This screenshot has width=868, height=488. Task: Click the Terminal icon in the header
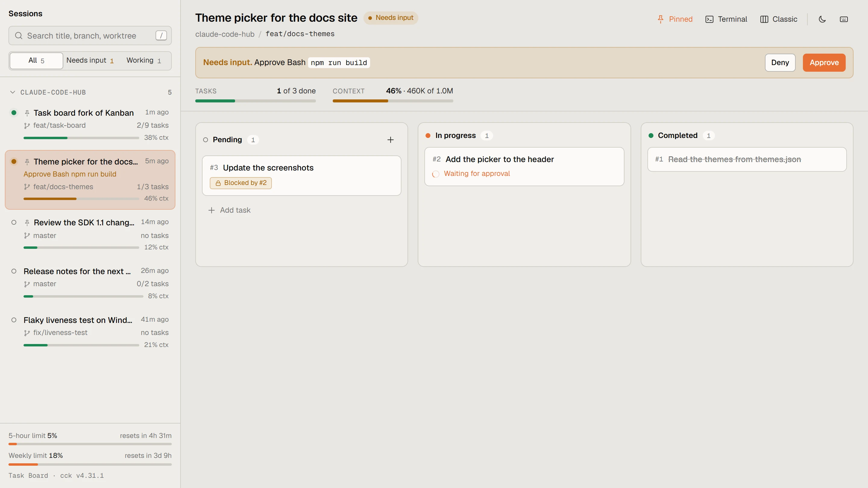click(x=709, y=19)
